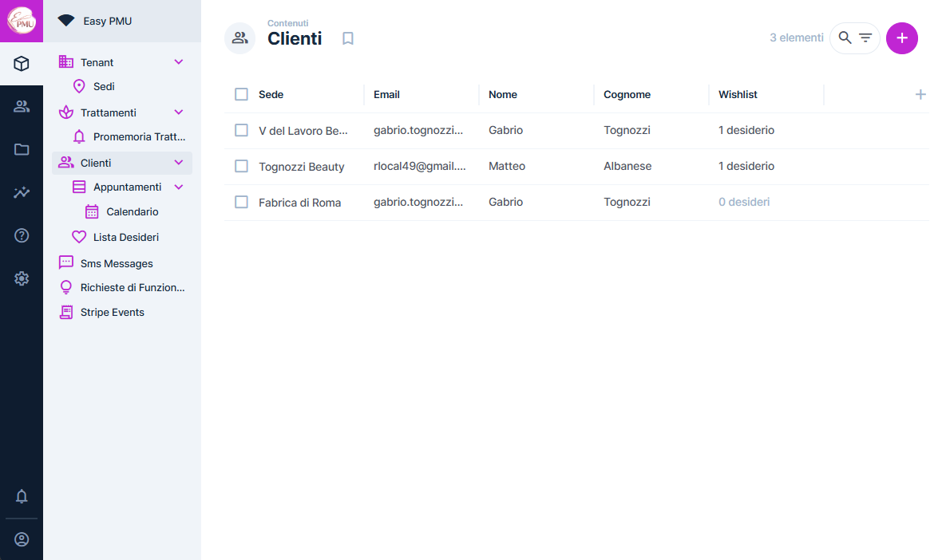
Task: Collapse the Trattamenti section
Action: (x=179, y=112)
